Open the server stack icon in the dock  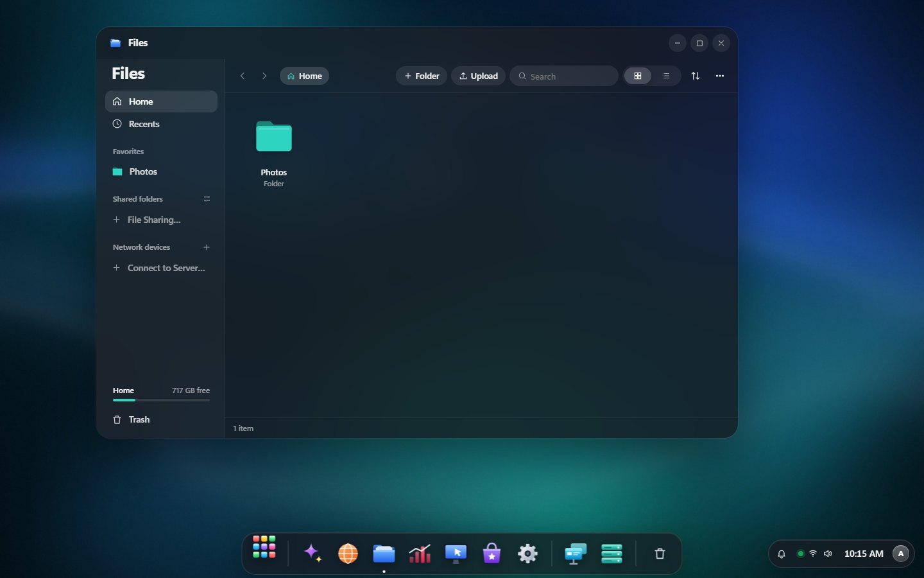pyautogui.click(x=612, y=554)
